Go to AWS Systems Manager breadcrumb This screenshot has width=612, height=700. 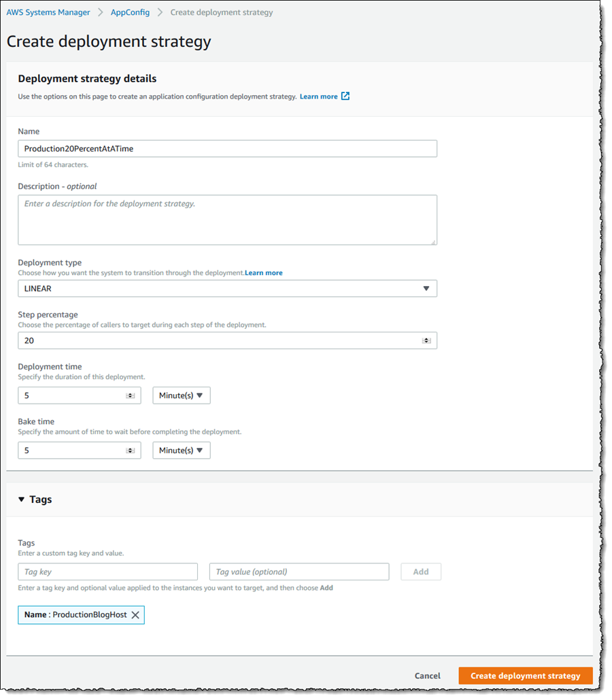click(48, 12)
